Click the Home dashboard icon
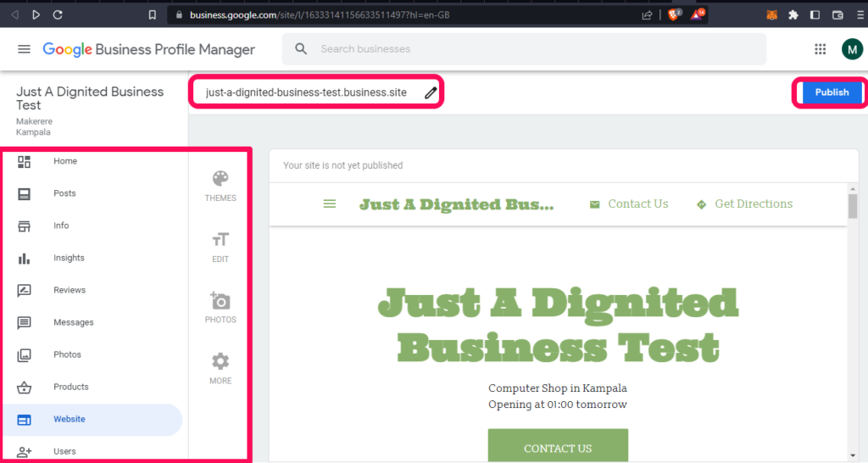The height and width of the screenshot is (463, 868). 24,162
